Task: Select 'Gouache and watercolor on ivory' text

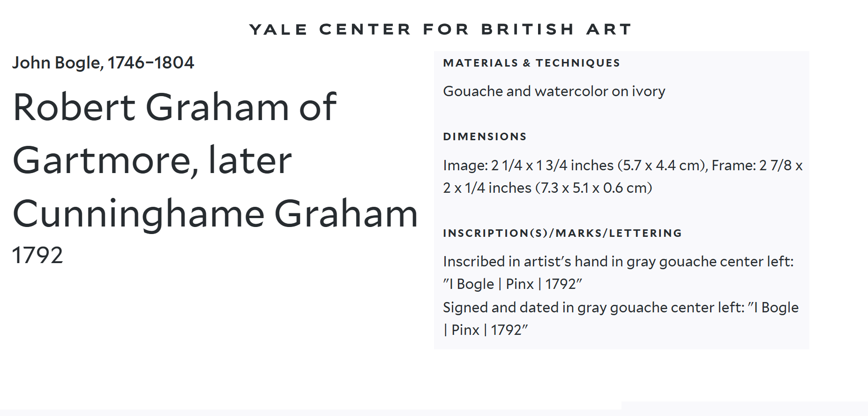Action: pos(554,91)
